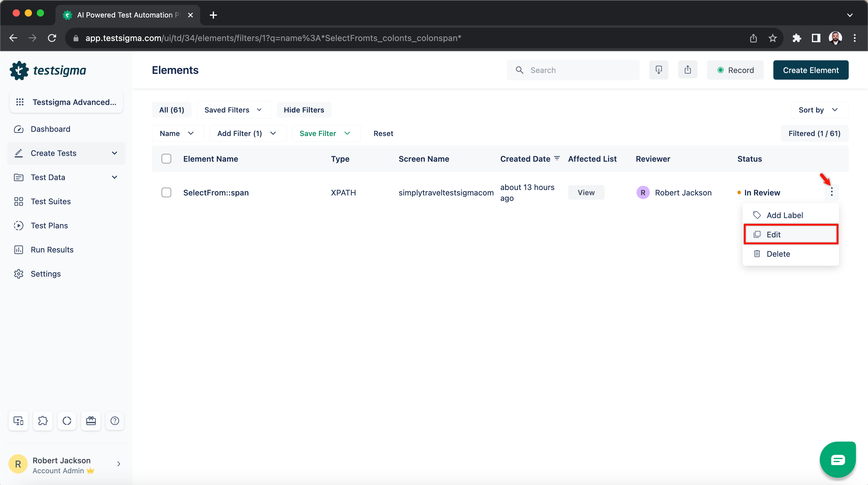
Task: Open the row three-dot actions menu
Action: coord(832,192)
